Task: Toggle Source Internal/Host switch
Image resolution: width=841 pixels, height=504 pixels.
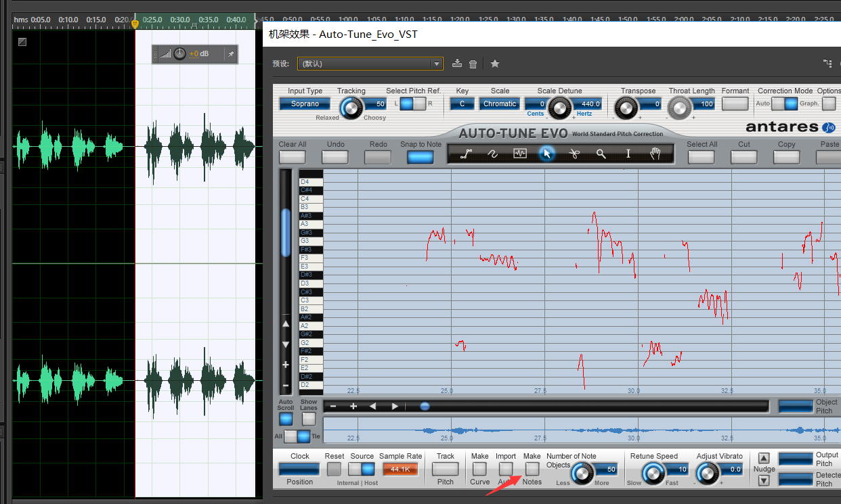Action: click(362, 469)
